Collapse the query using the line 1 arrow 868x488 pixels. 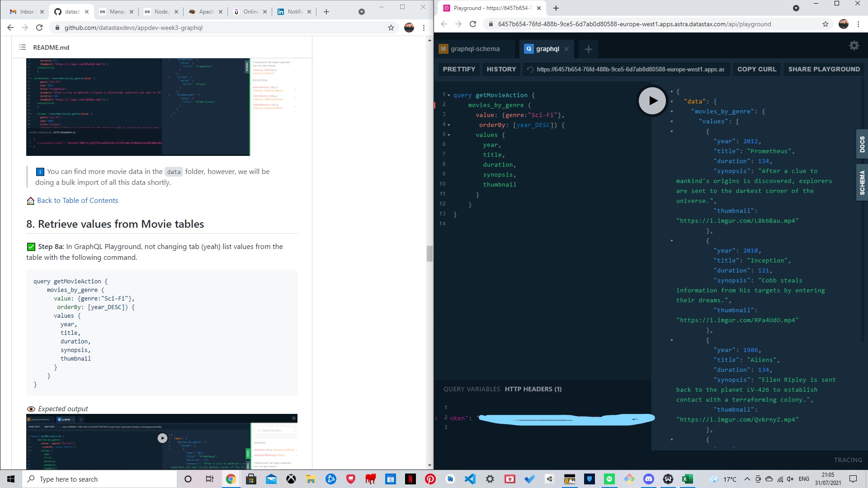pyautogui.click(x=448, y=95)
